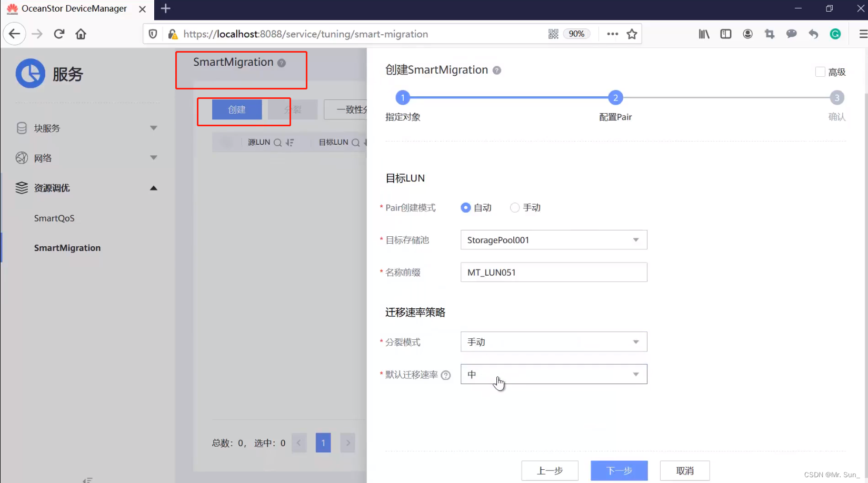Click the 一致性 button in the list toolbar
The image size is (868, 483).
point(345,109)
